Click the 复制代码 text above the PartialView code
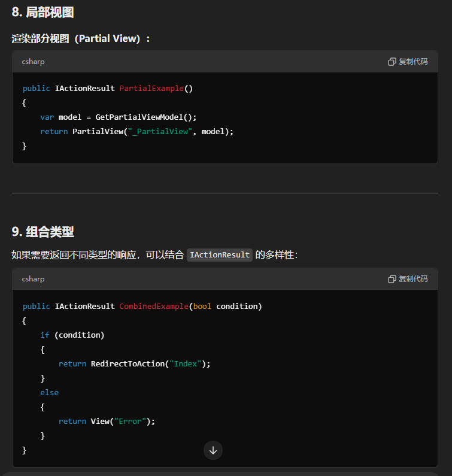This screenshot has width=452, height=476. pyautogui.click(x=413, y=62)
